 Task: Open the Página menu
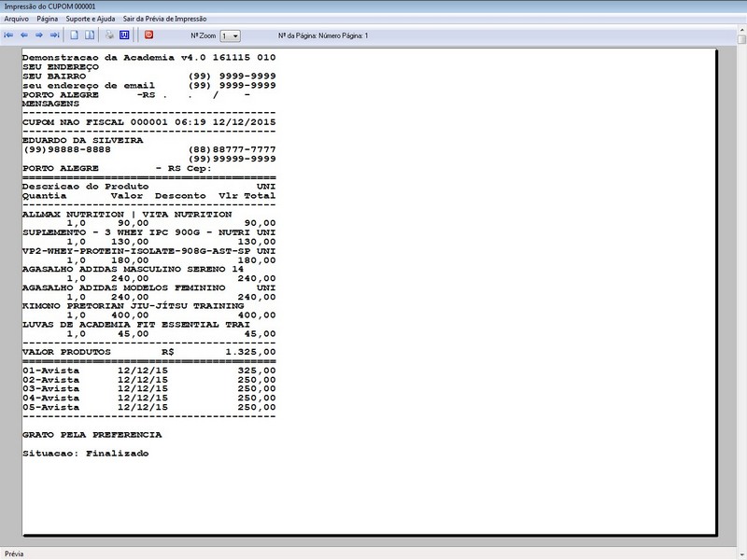tap(48, 19)
